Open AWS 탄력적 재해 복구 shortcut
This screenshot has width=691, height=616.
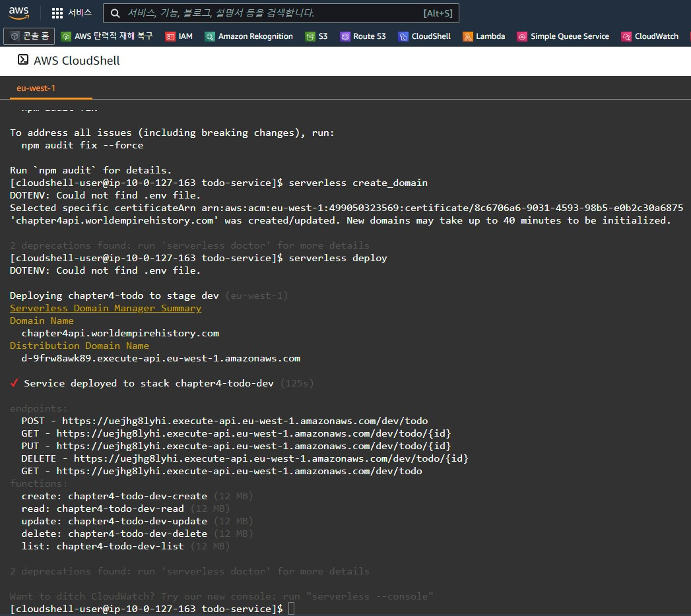pyautogui.click(x=114, y=36)
